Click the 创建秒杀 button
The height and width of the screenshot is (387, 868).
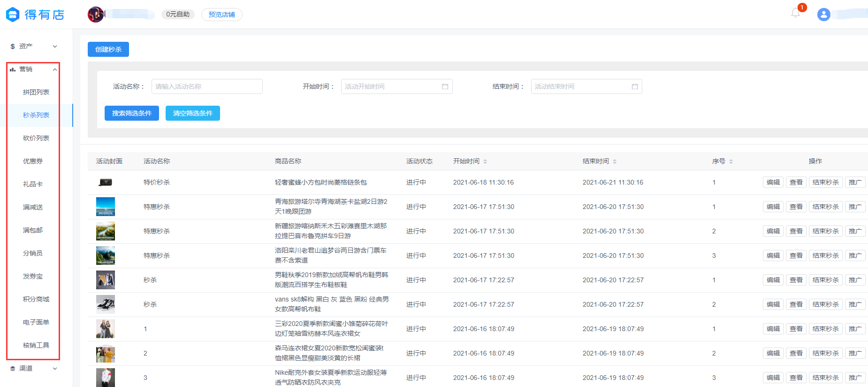click(x=108, y=49)
